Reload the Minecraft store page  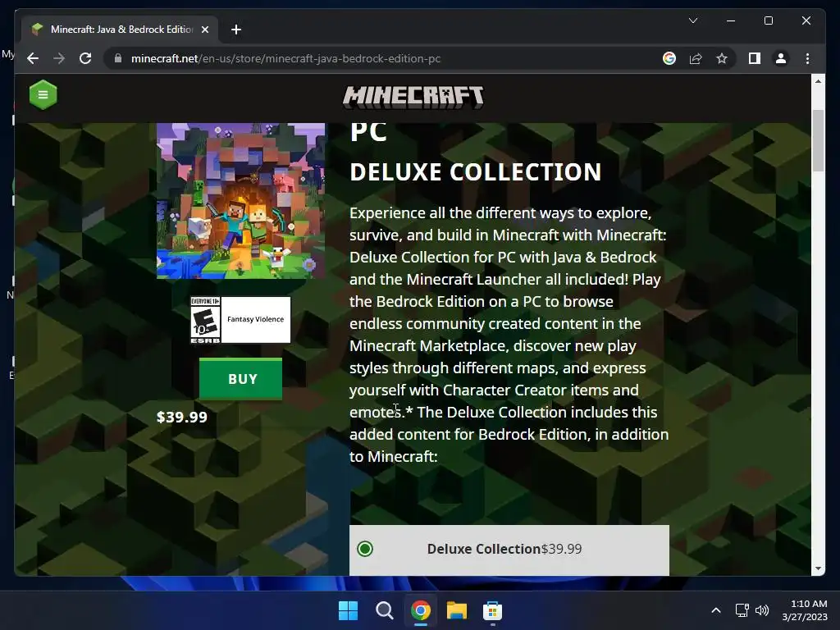(85, 58)
